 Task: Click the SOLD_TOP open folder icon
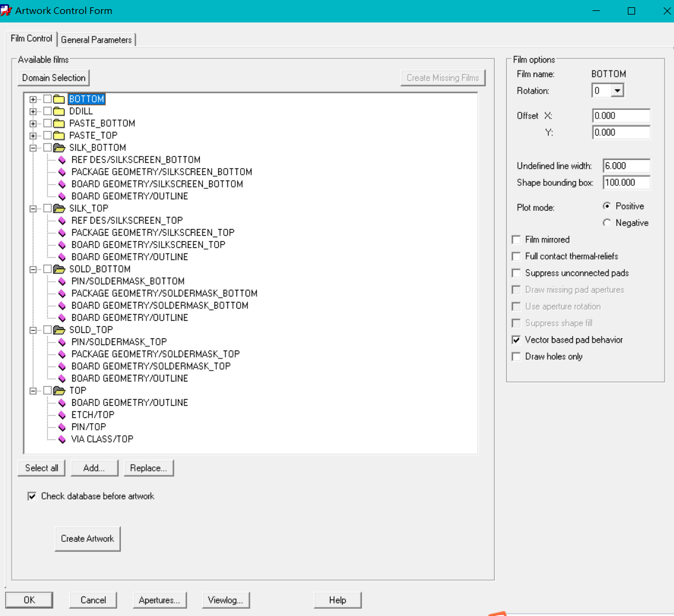pos(60,330)
